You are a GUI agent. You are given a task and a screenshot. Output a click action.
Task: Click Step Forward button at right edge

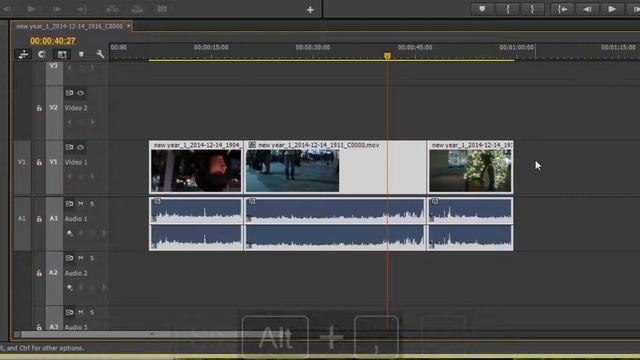click(635, 9)
